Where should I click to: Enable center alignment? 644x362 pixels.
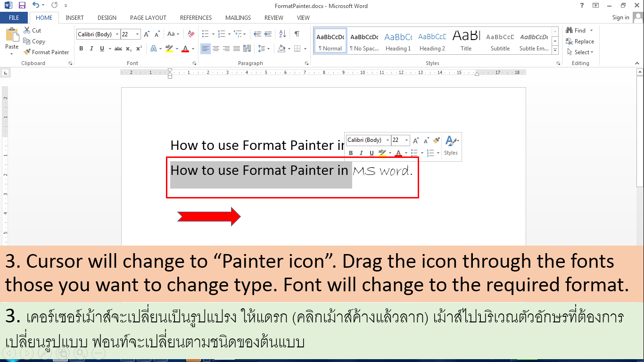pyautogui.click(x=215, y=48)
